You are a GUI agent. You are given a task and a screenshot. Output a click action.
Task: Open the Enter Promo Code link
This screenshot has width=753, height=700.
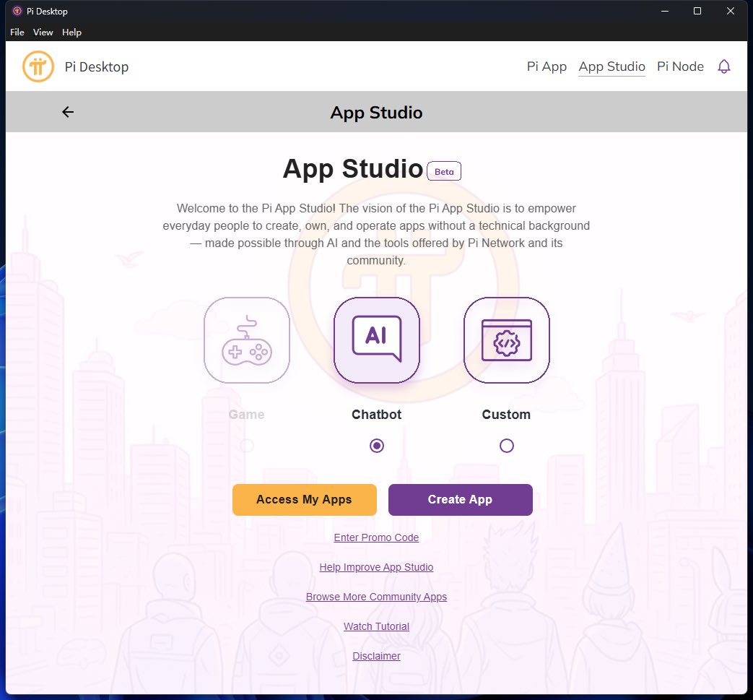point(377,537)
